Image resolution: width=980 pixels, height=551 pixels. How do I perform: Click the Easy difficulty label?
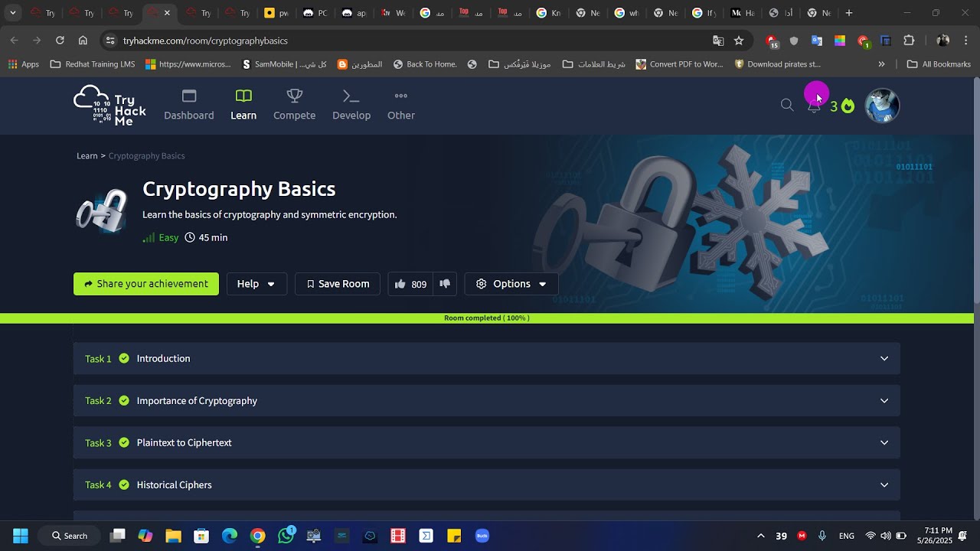(168, 238)
